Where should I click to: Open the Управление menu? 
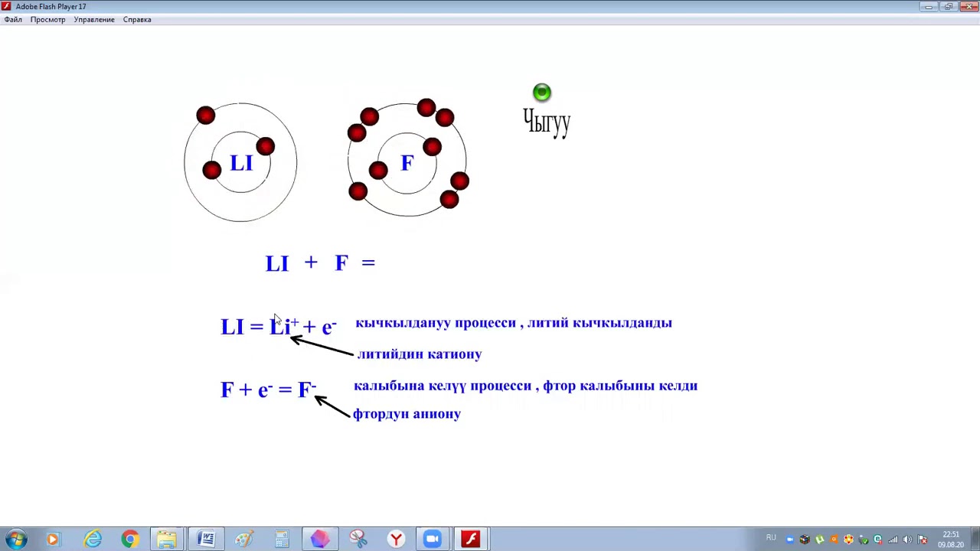click(x=94, y=19)
